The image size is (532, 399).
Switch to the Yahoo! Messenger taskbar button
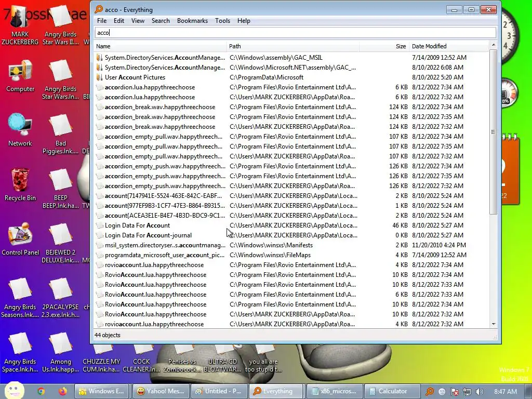coord(160,391)
